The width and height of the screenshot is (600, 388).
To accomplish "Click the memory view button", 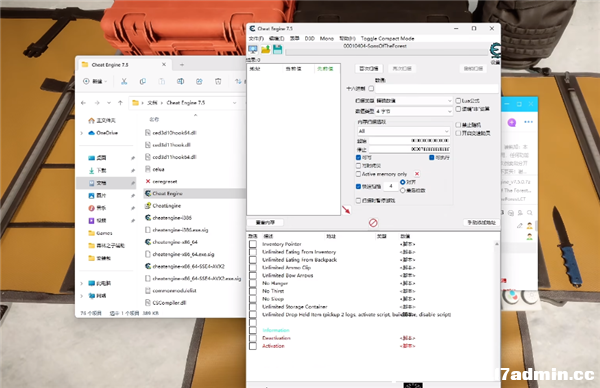I will 265,223.
